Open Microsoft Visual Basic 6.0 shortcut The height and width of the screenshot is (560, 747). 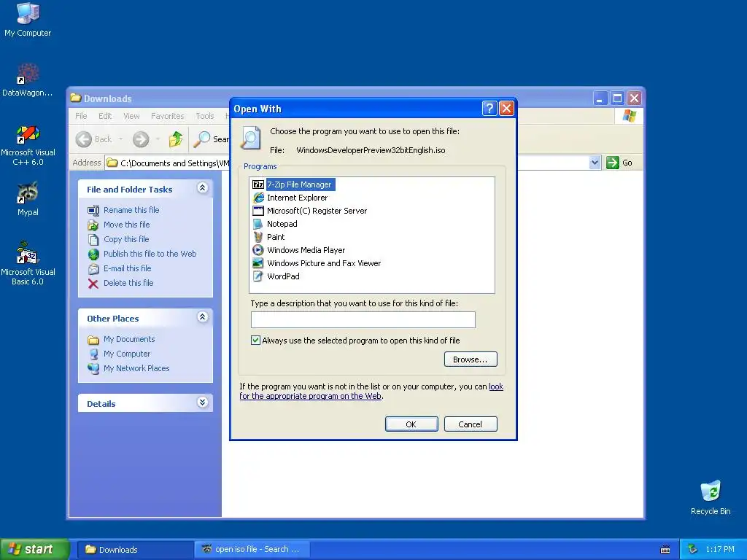tap(28, 263)
